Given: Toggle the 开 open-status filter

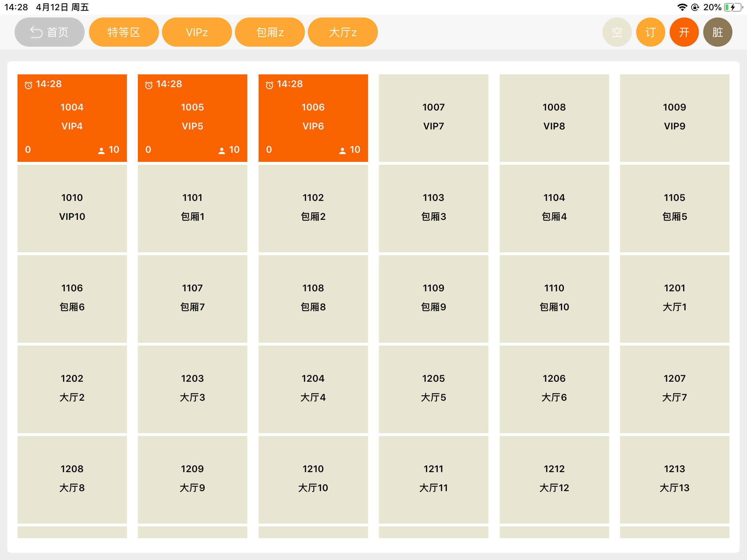Looking at the screenshot, I should (684, 32).
